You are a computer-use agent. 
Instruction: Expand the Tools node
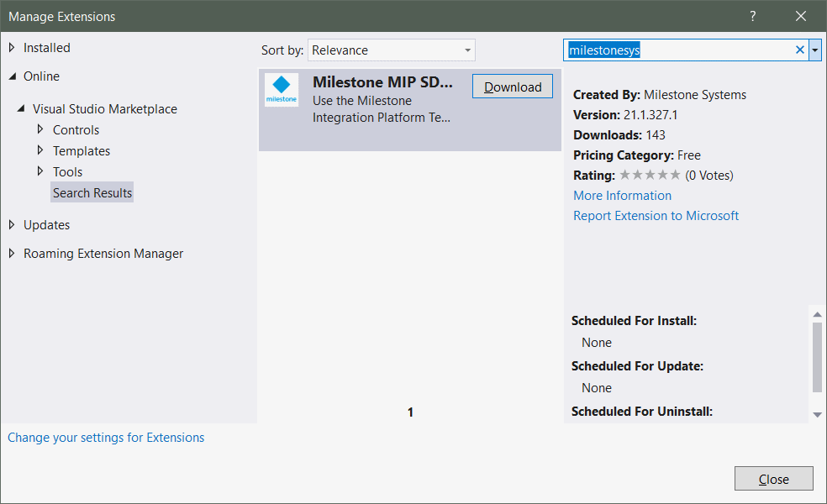point(40,171)
